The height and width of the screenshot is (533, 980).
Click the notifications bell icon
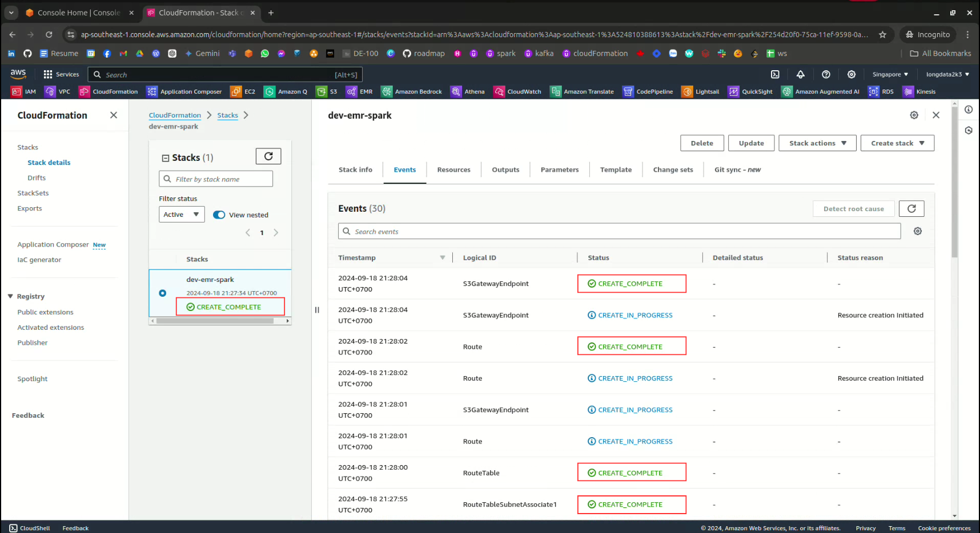[x=801, y=74]
